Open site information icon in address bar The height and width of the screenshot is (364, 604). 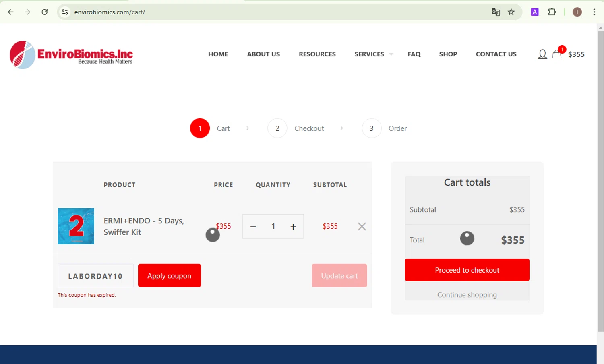pyautogui.click(x=65, y=12)
